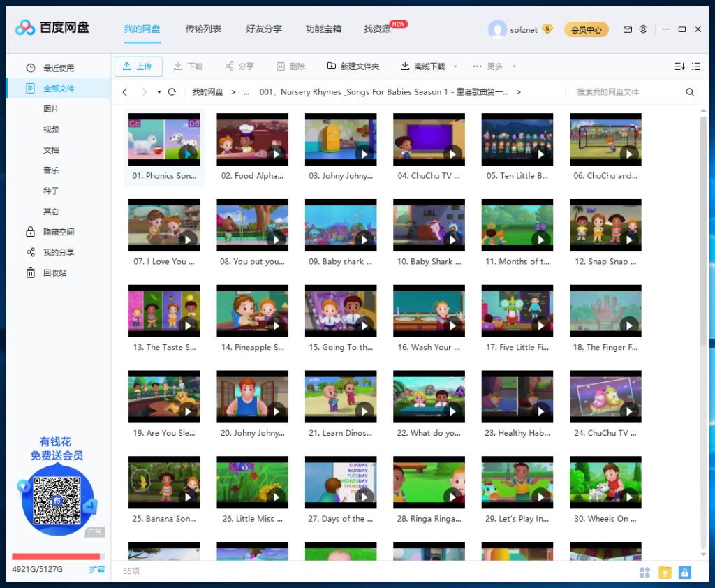Image resolution: width=715 pixels, height=588 pixels.
Task: Switch to the 传输列表 tab
Action: 203,29
